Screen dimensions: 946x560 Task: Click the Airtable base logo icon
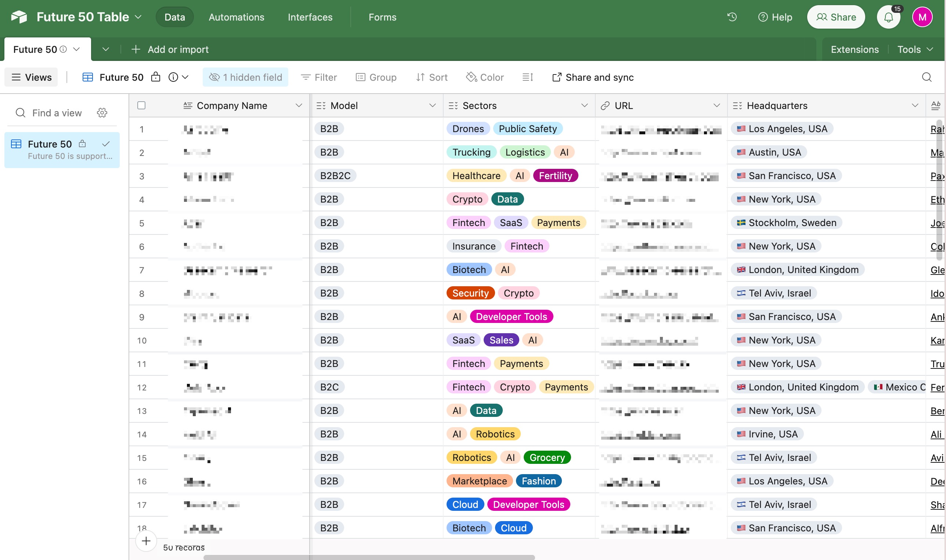[19, 17]
